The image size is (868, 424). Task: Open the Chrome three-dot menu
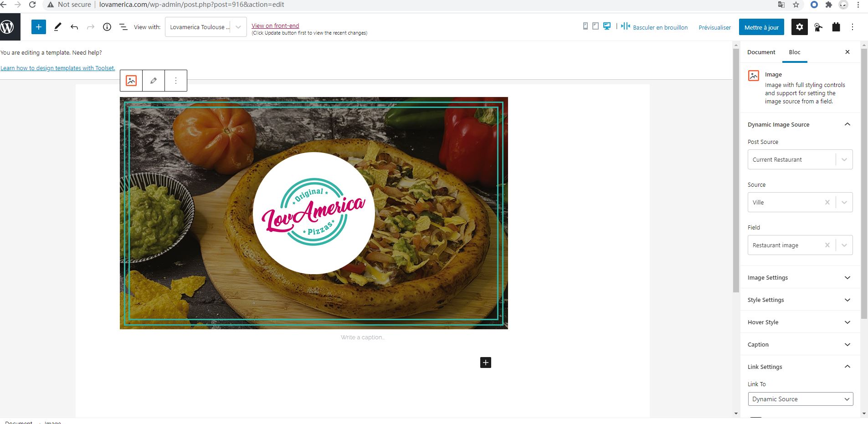858,5
